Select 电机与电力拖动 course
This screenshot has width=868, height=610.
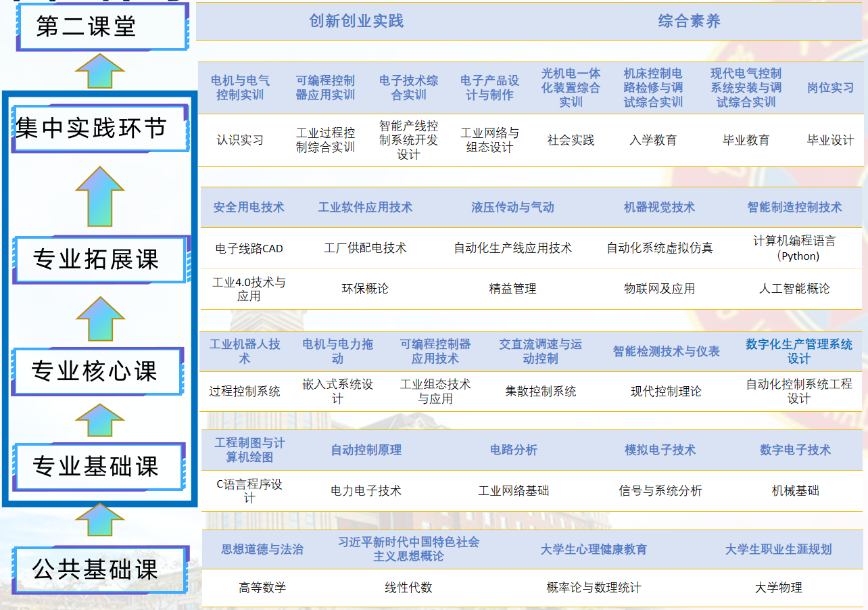pyautogui.click(x=337, y=351)
